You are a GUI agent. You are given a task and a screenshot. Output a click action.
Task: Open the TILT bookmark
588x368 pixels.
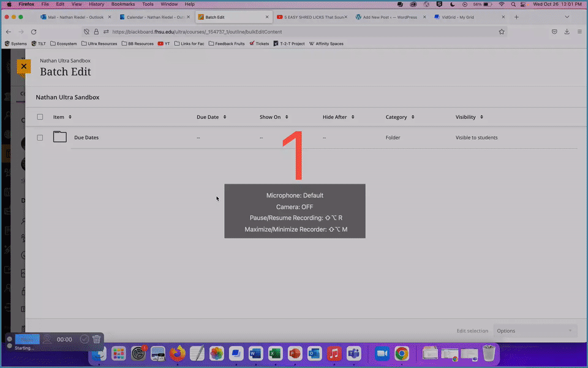[39, 44]
